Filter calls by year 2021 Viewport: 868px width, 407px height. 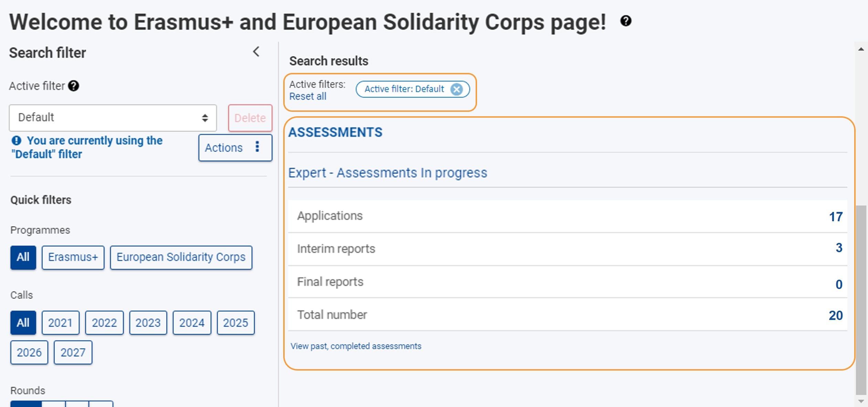click(61, 323)
